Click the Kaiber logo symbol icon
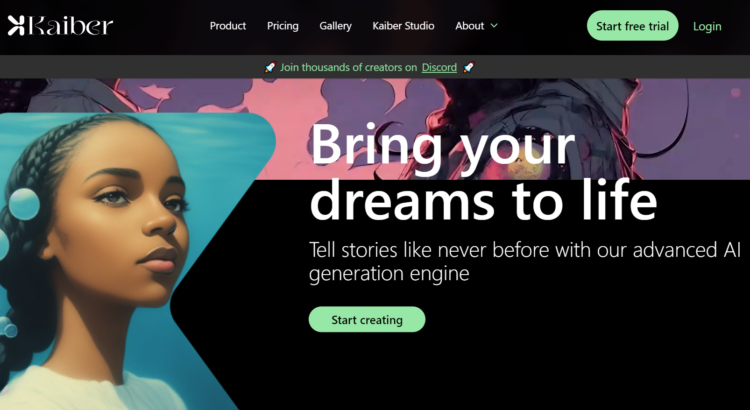This screenshot has width=750, height=410. tap(16, 26)
